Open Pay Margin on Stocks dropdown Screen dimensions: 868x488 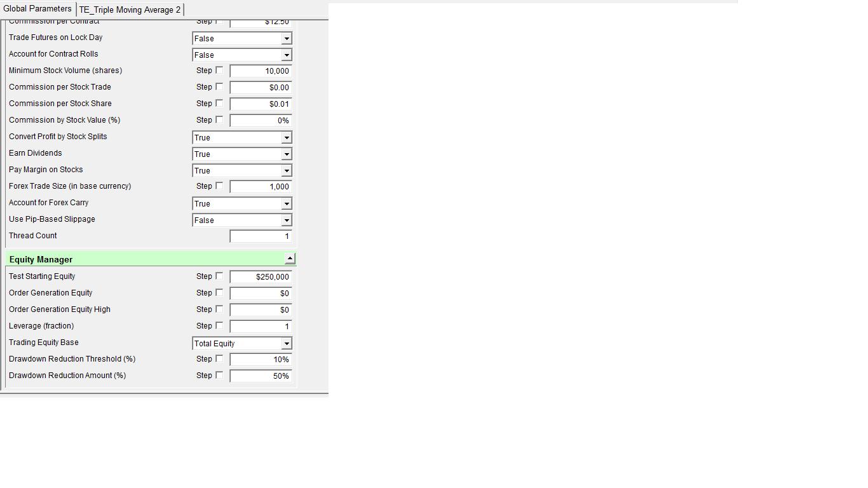(286, 171)
